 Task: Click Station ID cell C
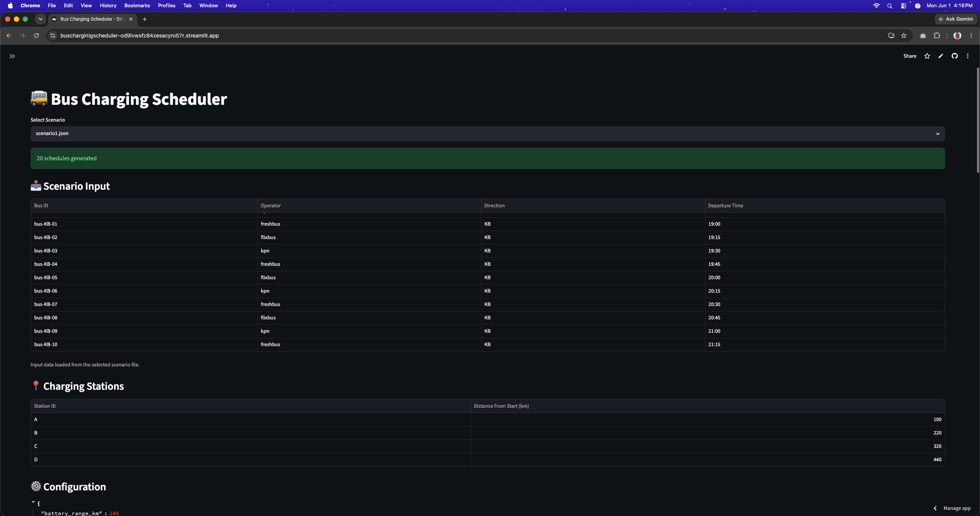[x=251, y=446]
